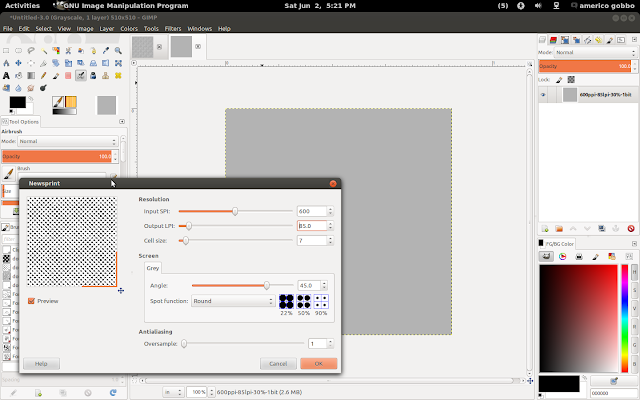Select the B blue channel button
The height and width of the screenshot is (400, 640).
[x=634, y=364]
